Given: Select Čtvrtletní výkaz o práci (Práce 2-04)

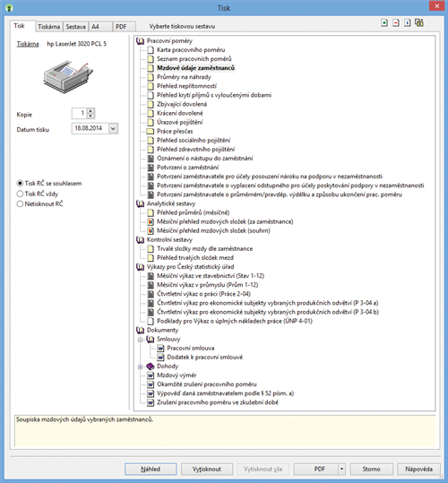Looking at the screenshot, I should (203, 294).
